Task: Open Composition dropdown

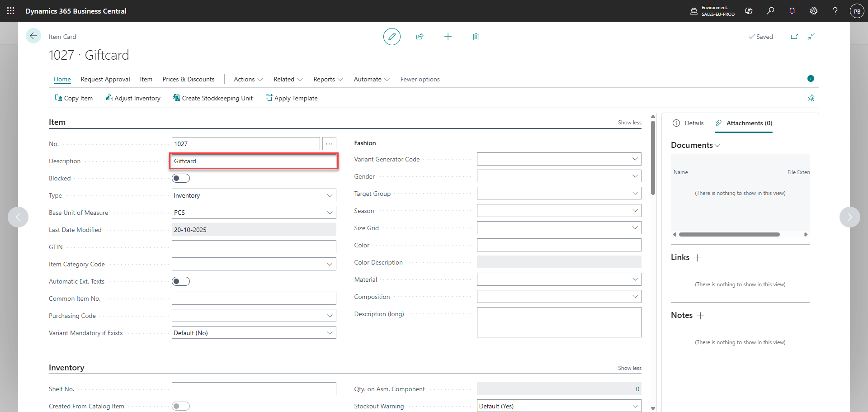Action: coord(635,297)
